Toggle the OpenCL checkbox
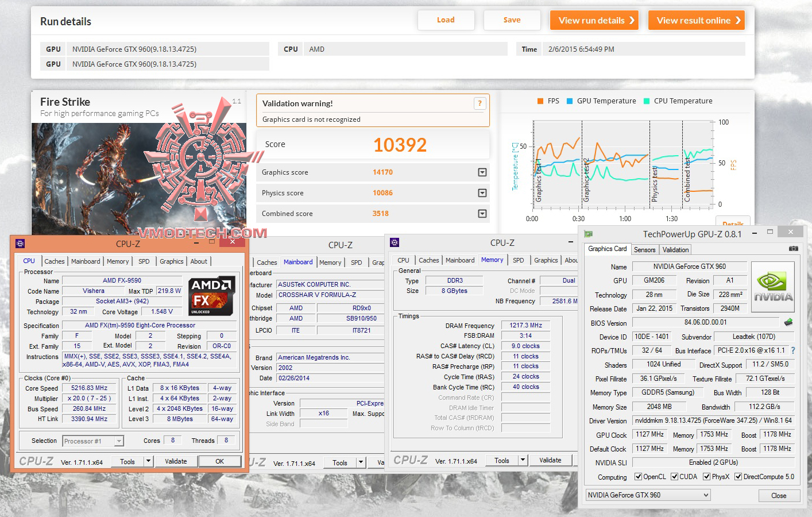 click(x=638, y=477)
